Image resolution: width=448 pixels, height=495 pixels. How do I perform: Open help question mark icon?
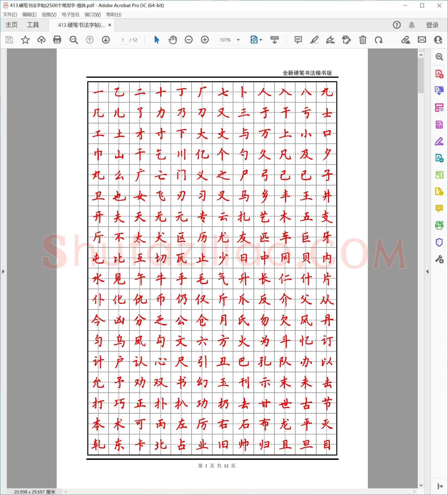(397, 25)
